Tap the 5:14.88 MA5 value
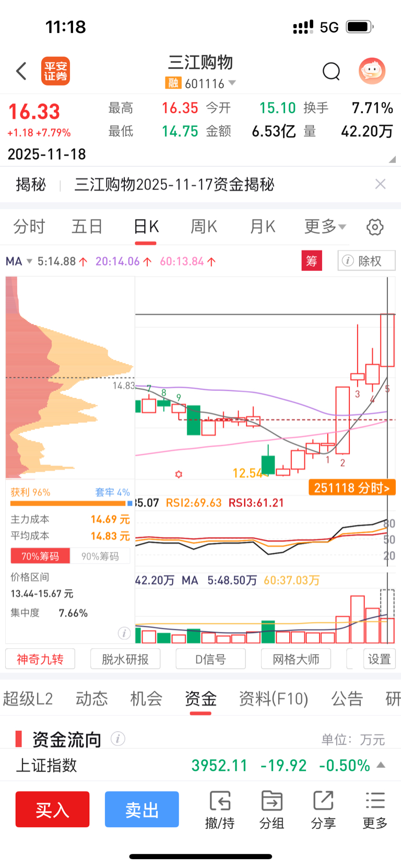 [62, 261]
